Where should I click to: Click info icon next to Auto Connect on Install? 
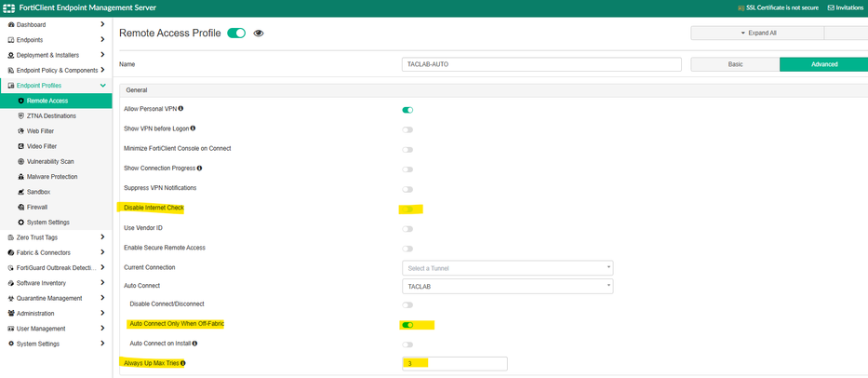click(194, 344)
